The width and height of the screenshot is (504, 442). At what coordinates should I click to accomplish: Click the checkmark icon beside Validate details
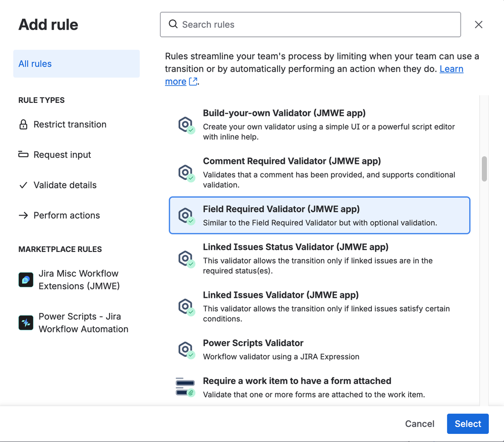coord(23,185)
